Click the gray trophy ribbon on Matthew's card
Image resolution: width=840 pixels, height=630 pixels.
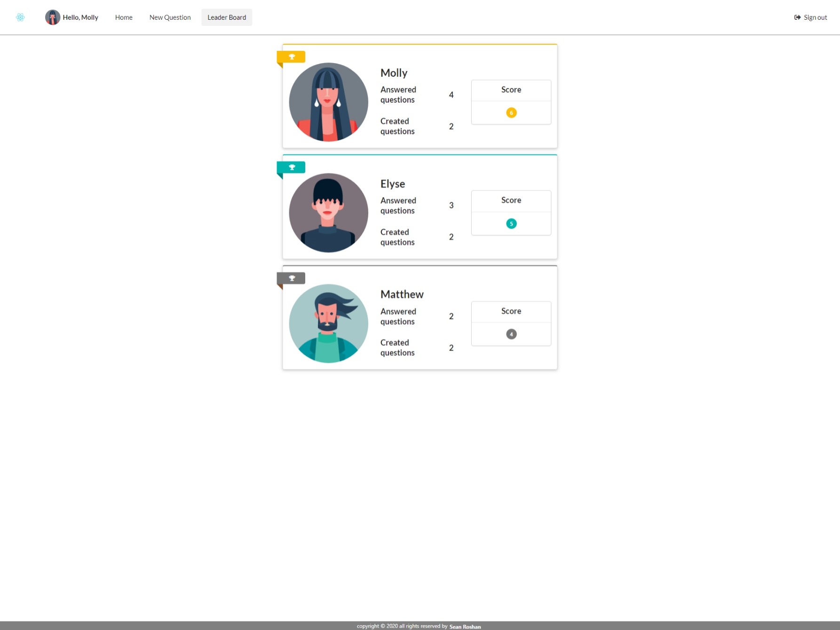pyautogui.click(x=291, y=279)
